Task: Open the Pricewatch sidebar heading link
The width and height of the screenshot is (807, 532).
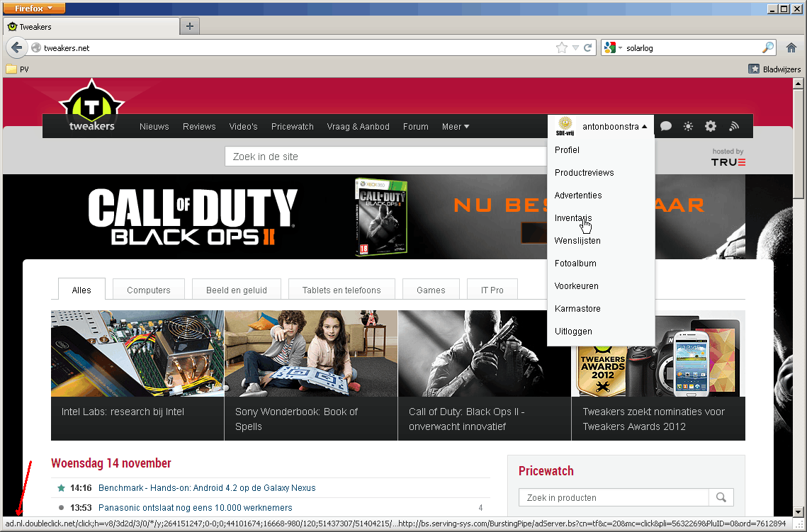Action: click(x=546, y=471)
